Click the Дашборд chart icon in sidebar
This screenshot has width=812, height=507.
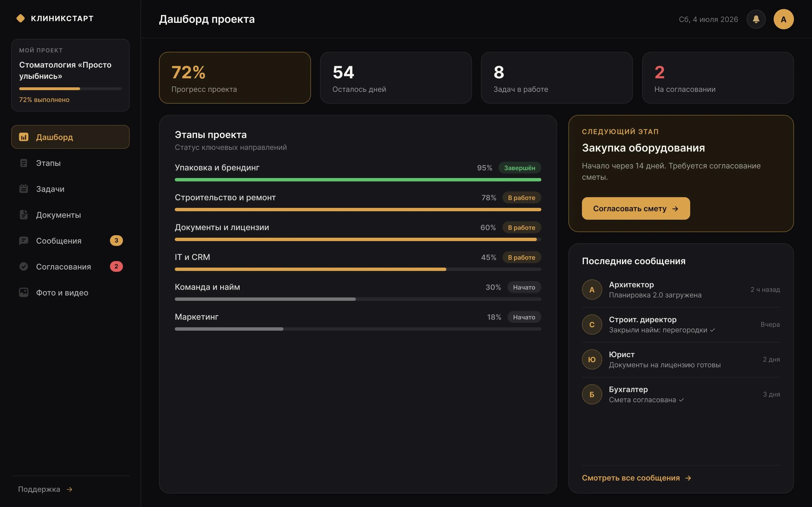(23, 137)
